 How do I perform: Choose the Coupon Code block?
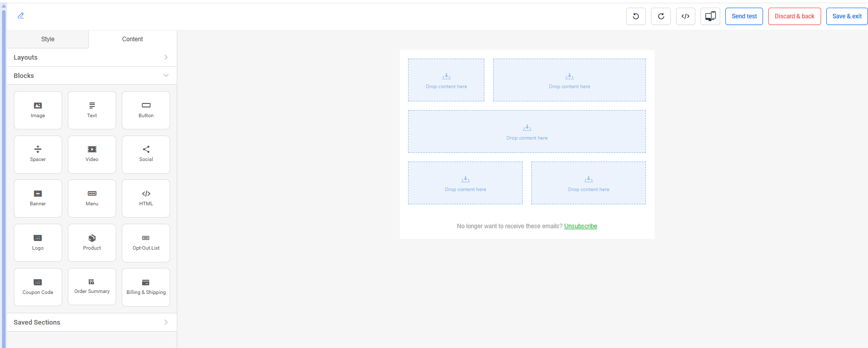[38, 287]
